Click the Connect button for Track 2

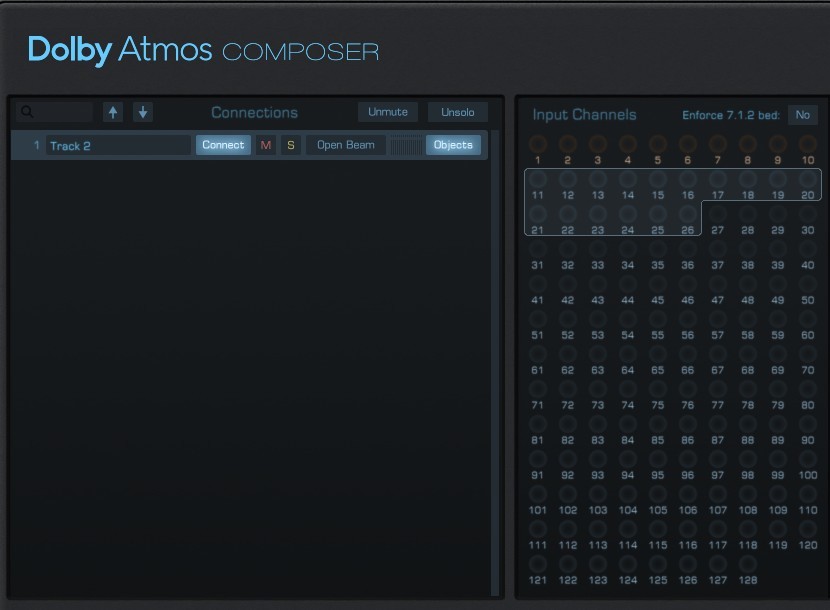[223, 145]
